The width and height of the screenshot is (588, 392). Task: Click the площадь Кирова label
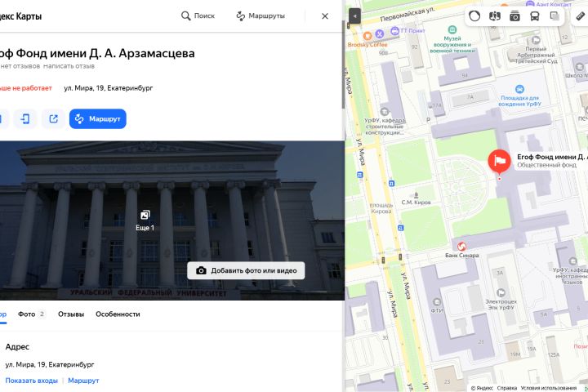pyautogui.click(x=381, y=208)
